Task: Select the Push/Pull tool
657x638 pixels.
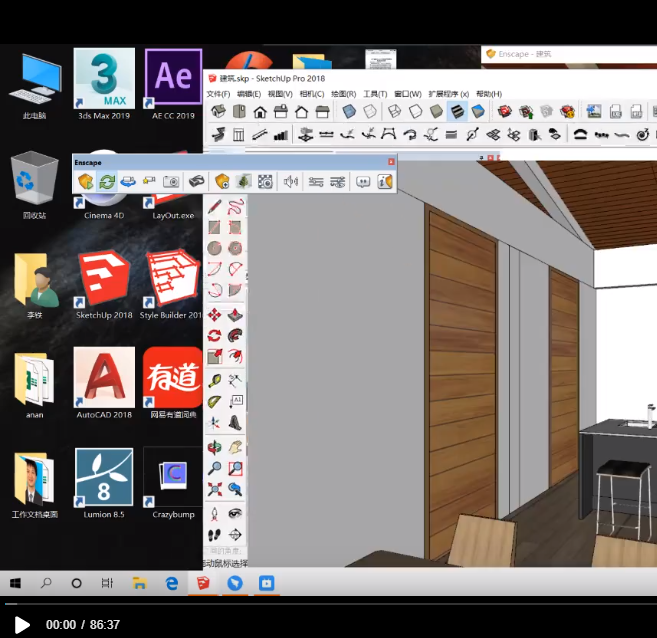Action: click(235, 315)
